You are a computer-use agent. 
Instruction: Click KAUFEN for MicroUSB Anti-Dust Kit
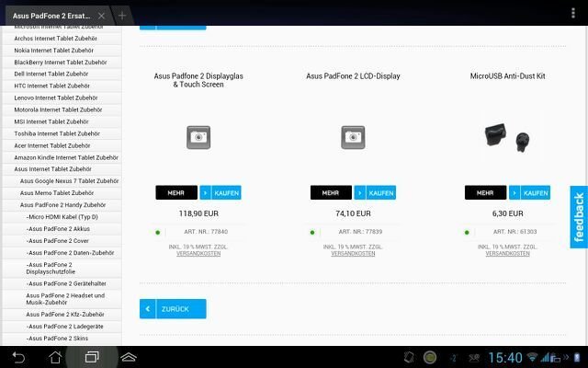529,192
